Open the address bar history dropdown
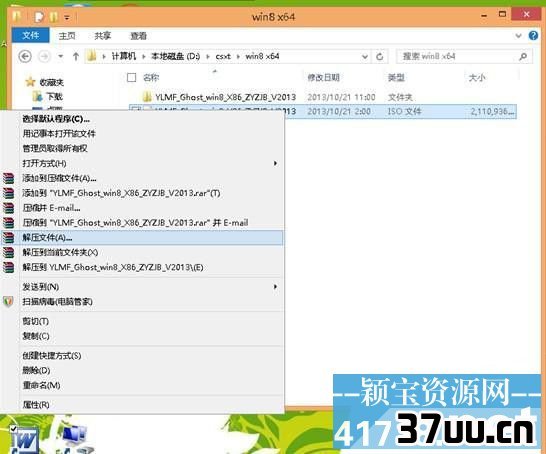The image size is (546, 454). click(365, 56)
